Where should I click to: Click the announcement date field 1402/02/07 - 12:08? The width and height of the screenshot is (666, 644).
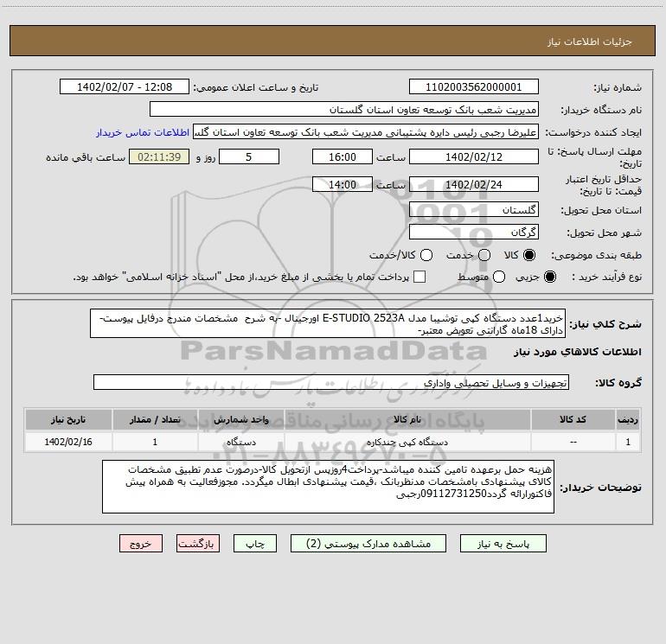125,87
